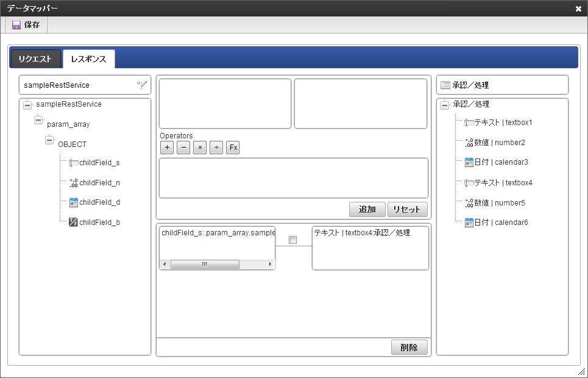Click the divide operator button

click(216, 148)
